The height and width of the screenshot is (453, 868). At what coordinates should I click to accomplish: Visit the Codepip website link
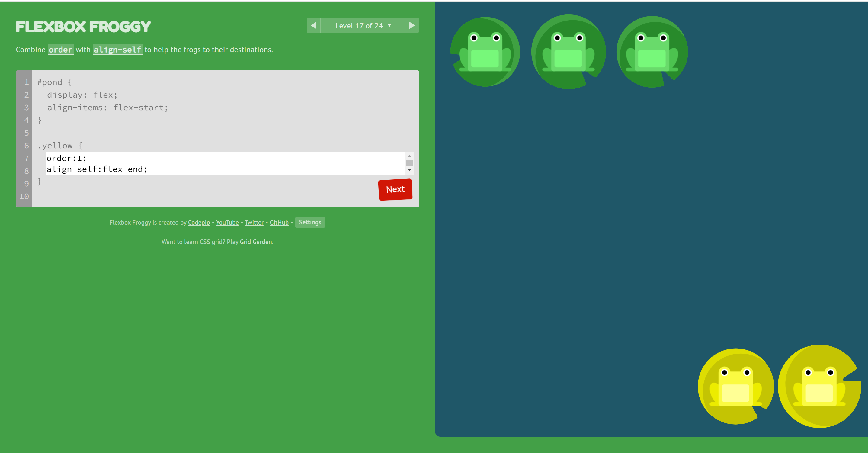pos(198,223)
